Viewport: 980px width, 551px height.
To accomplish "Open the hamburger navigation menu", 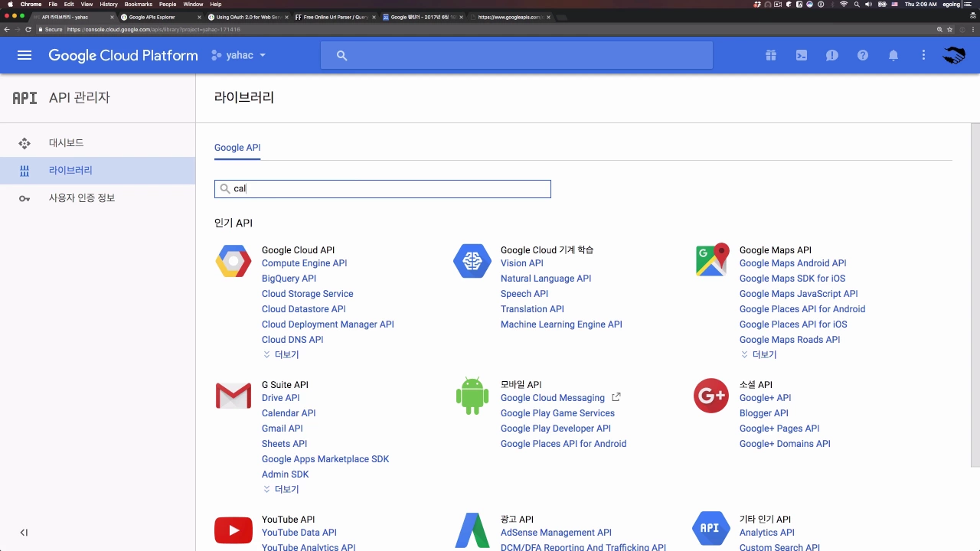I will [24, 55].
